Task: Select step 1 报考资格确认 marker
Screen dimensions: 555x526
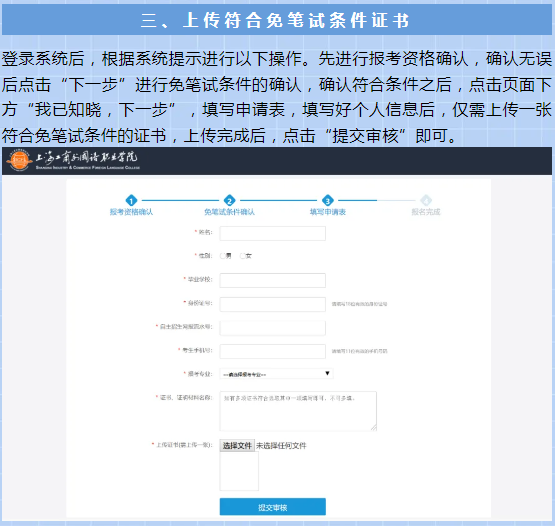Action: 131,201
